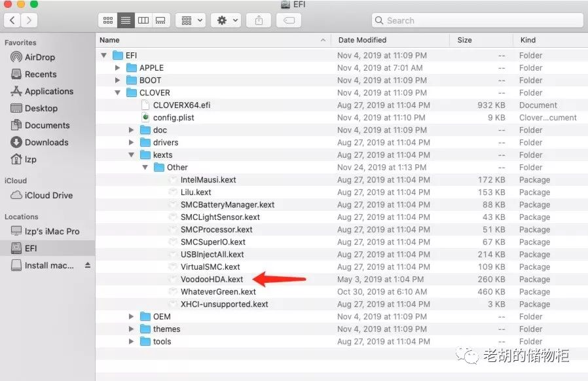Open the group-by arrangement dropdown

pos(191,20)
